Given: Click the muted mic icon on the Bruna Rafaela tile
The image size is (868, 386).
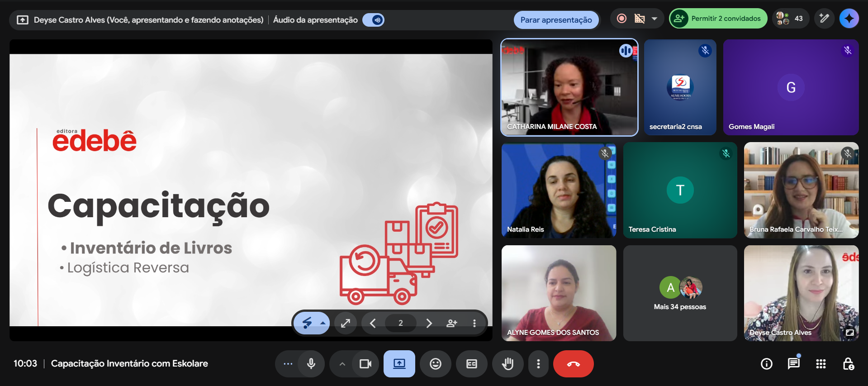Looking at the screenshot, I should 848,154.
